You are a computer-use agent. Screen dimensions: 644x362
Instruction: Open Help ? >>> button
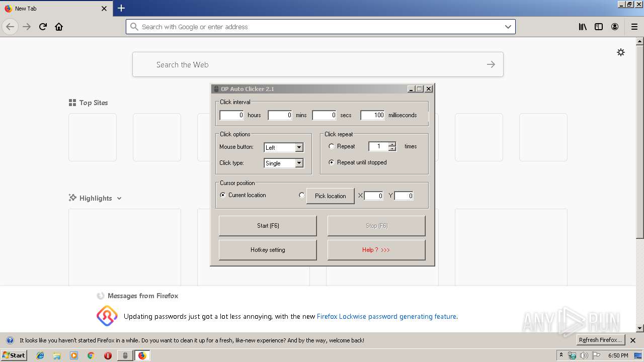(376, 250)
